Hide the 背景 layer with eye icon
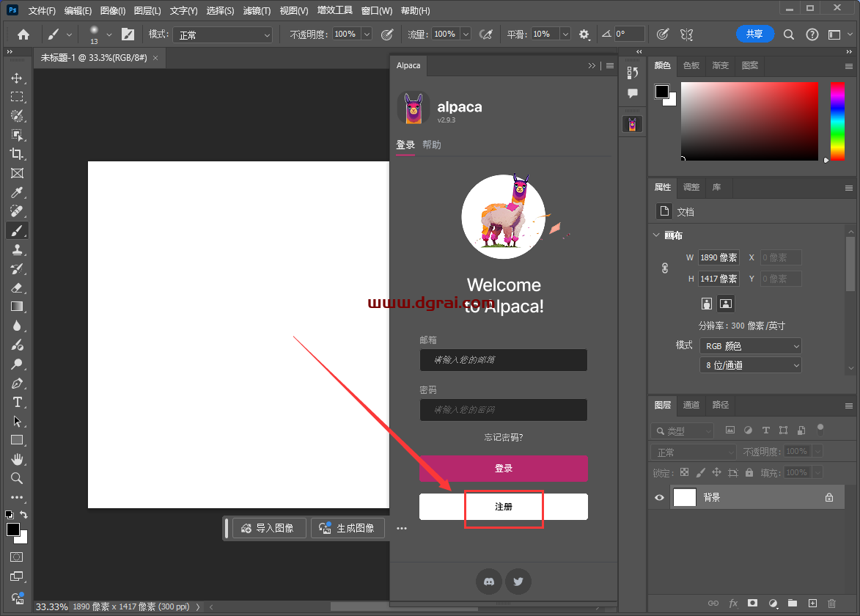 pos(659,497)
